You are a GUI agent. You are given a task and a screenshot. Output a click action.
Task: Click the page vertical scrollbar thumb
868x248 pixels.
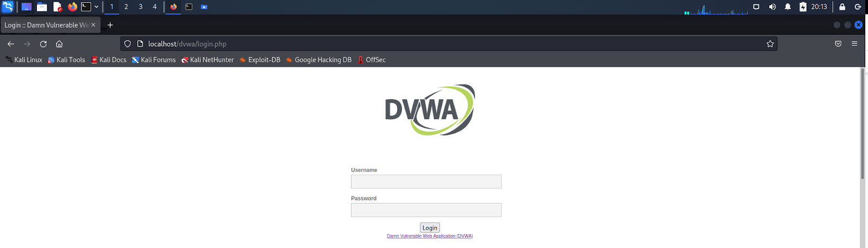click(x=863, y=124)
